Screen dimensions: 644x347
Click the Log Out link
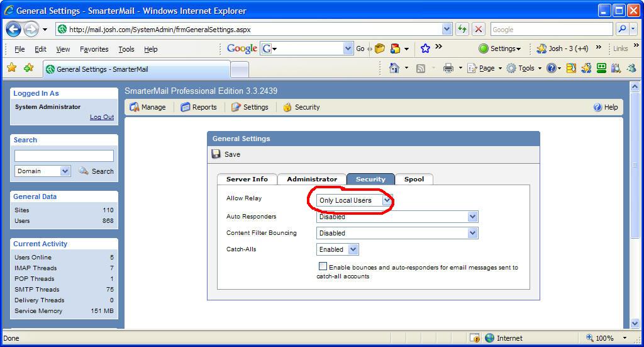pos(102,117)
